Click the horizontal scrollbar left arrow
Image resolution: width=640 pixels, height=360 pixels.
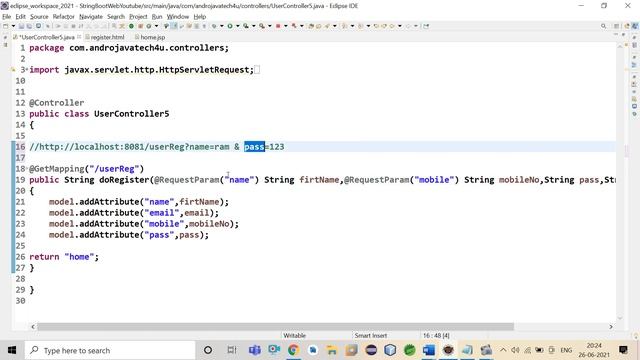33,327
